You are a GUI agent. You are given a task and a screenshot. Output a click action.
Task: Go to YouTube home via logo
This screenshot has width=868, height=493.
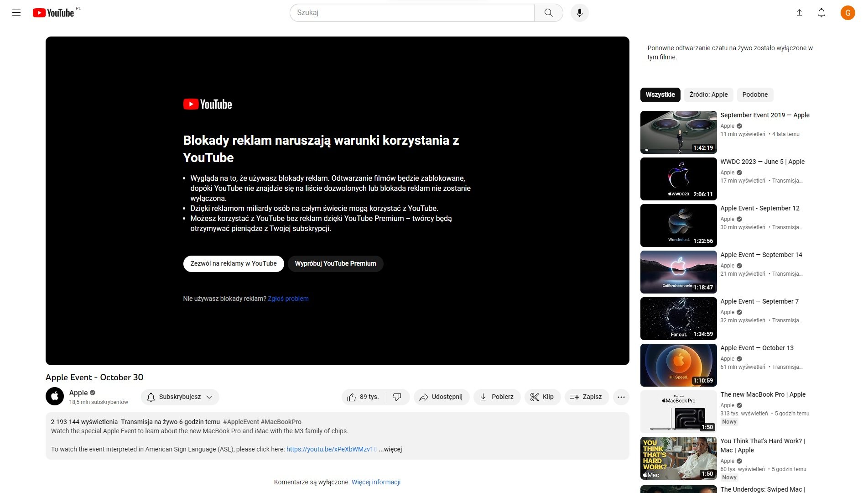(53, 13)
